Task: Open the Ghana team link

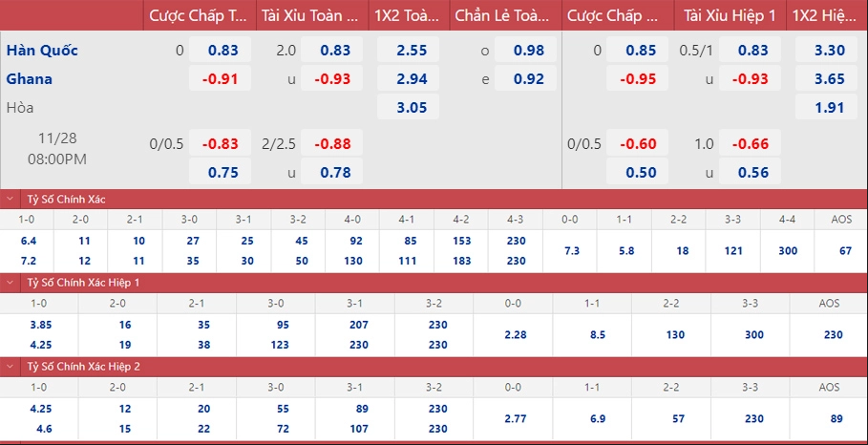Action: [x=30, y=79]
